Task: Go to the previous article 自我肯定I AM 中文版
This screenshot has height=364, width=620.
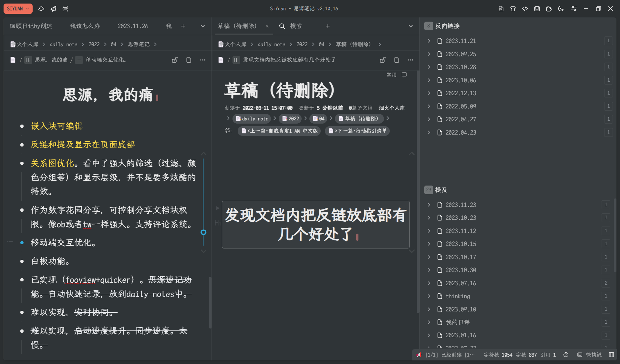Action: pyautogui.click(x=279, y=131)
